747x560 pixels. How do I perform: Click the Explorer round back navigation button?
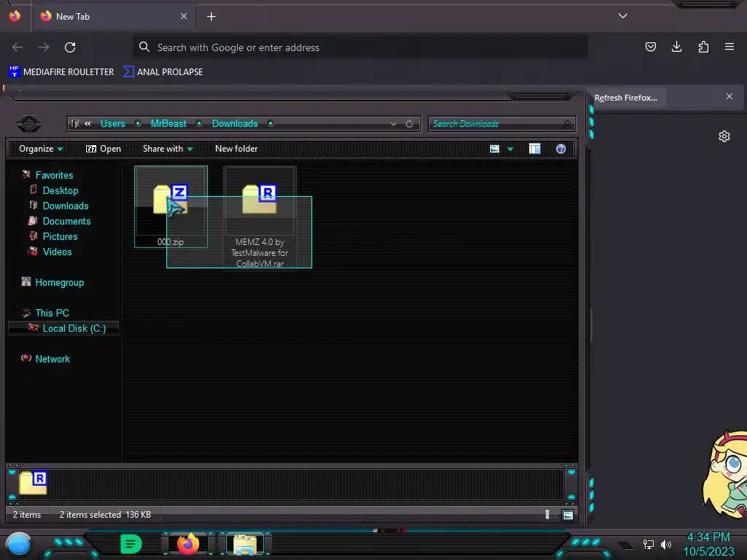pyautogui.click(x=29, y=124)
